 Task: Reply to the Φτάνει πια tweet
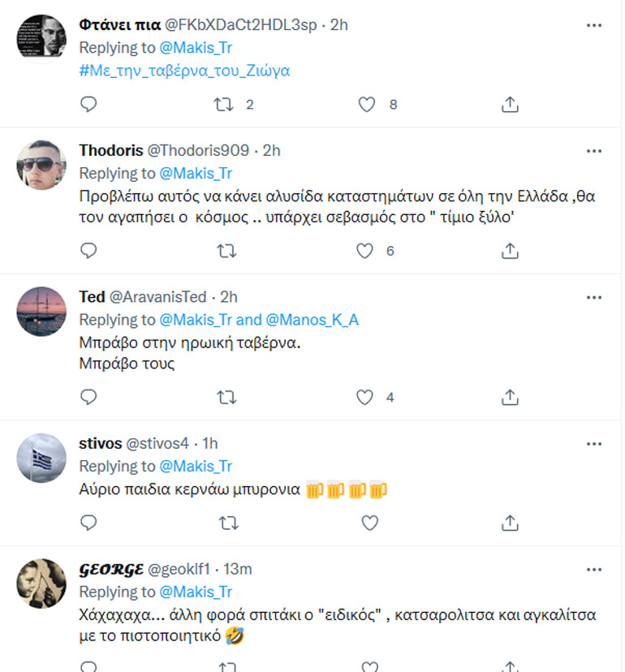point(89,105)
